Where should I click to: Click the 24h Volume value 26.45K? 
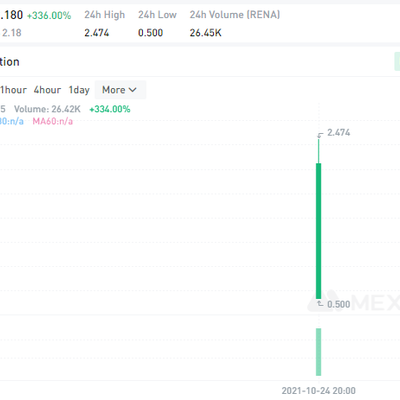click(x=205, y=33)
